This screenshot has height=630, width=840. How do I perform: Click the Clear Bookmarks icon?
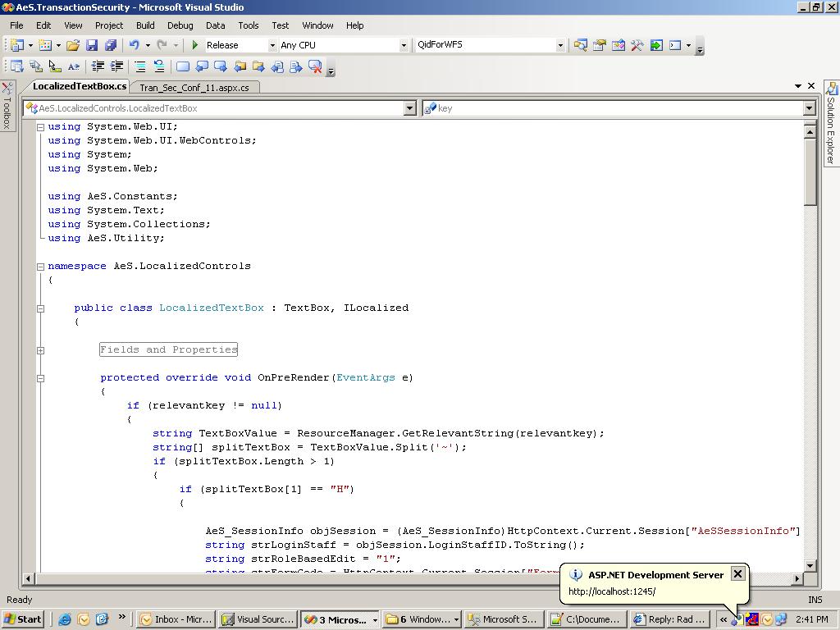(x=315, y=66)
